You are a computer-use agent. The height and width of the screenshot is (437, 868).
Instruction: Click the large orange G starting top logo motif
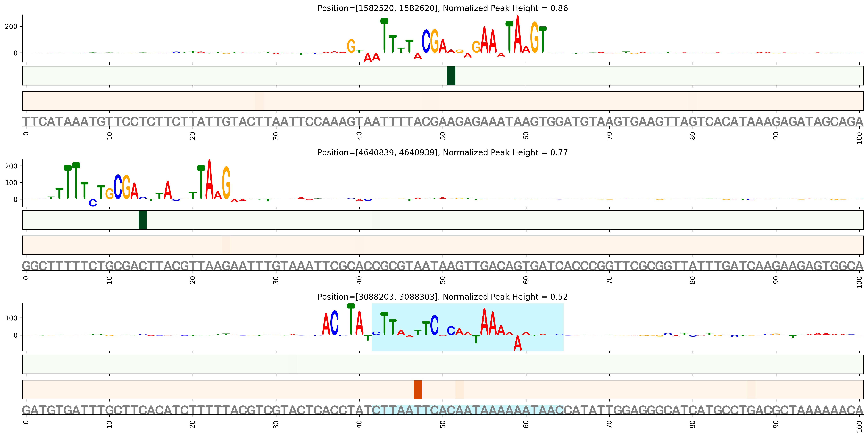coord(351,46)
